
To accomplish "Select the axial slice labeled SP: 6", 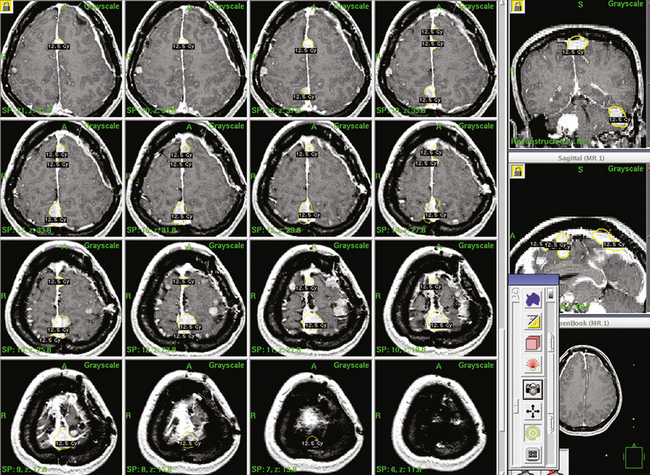I will pos(435,415).
